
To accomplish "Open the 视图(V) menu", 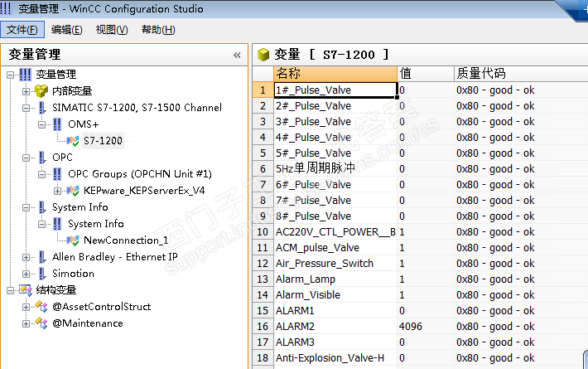I will pyautogui.click(x=112, y=30).
